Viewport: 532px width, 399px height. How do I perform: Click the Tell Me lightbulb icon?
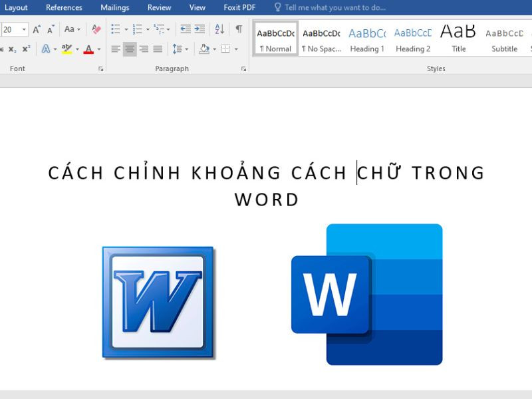277,7
